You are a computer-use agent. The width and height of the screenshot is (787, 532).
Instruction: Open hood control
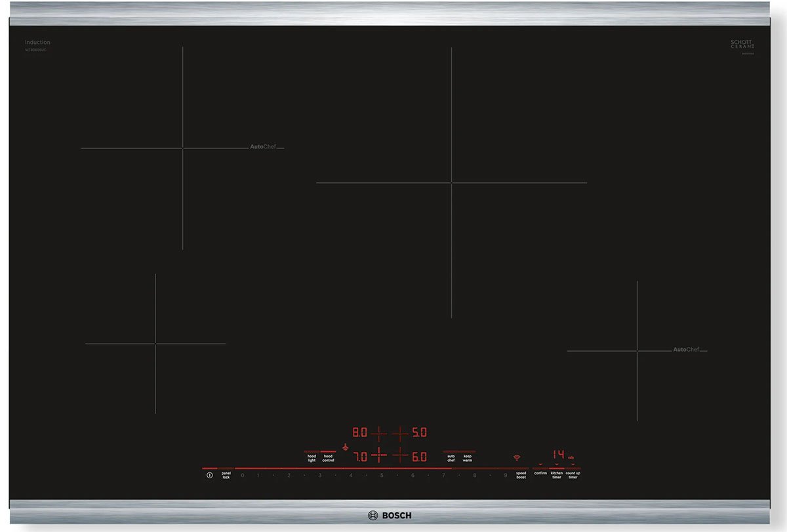pos(328,457)
